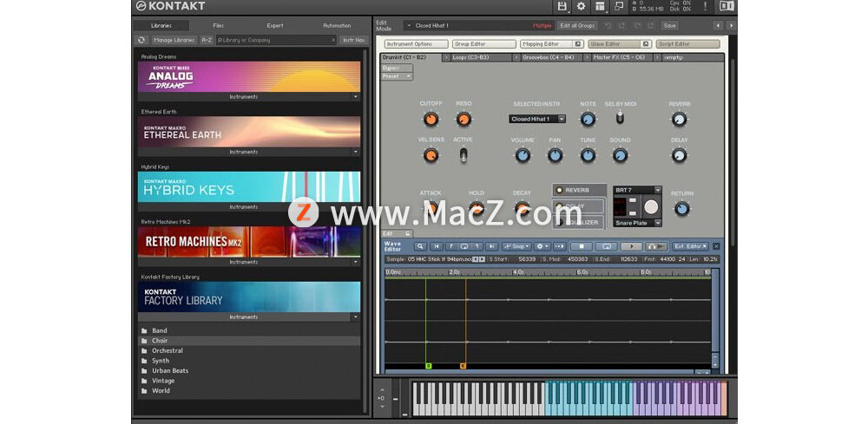The width and height of the screenshot is (868, 424).
Task: Open the Script Editor
Action: tap(688, 43)
